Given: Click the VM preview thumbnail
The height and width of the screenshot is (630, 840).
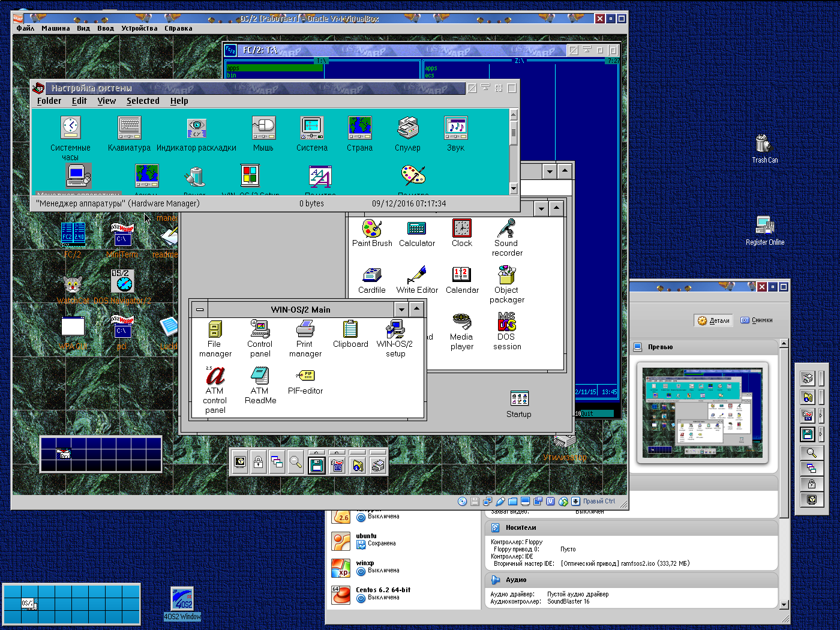Looking at the screenshot, I should pos(703,413).
